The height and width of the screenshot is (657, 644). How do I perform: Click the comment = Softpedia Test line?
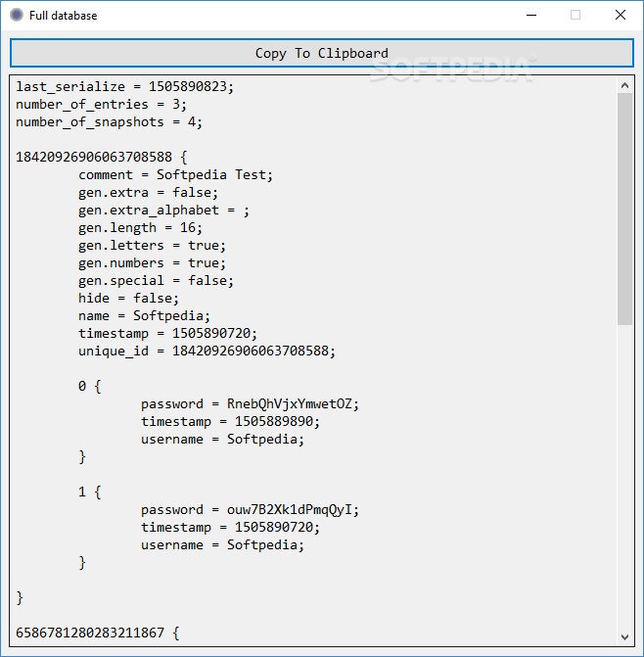pos(175,174)
